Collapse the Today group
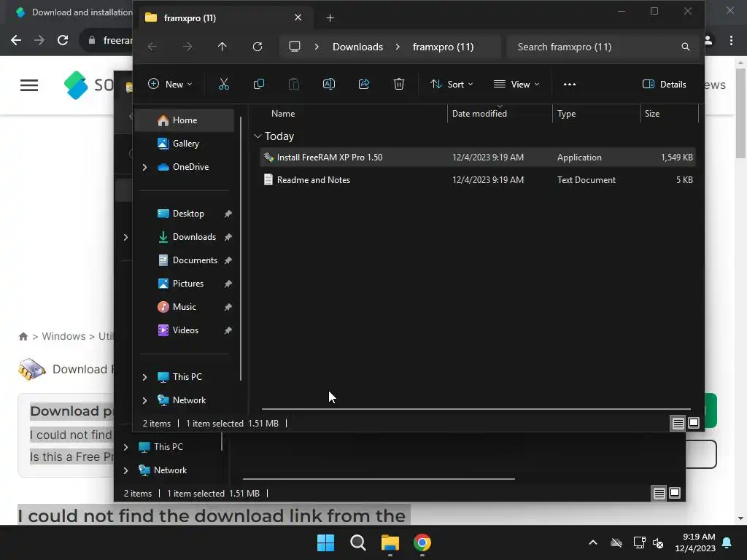Viewport: 747px width, 560px height. [258, 136]
